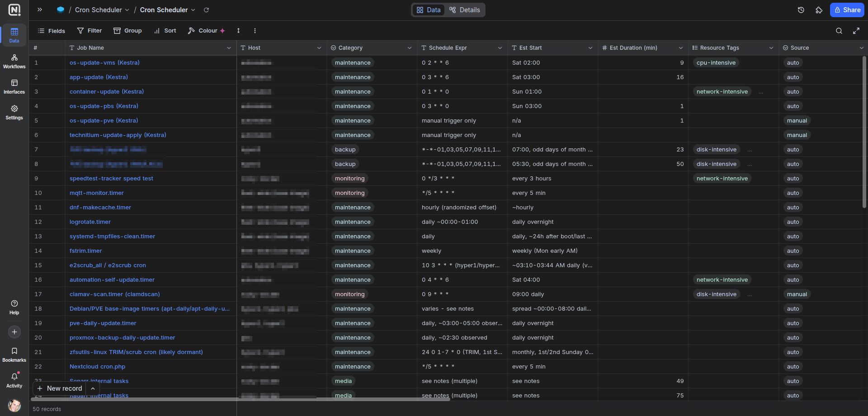Open the user avatar profile
868x416 pixels.
pyautogui.click(x=14, y=405)
